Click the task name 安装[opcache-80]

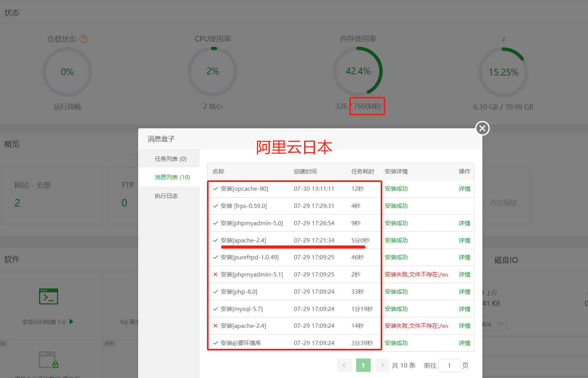pyautogui.click(x=244, y=189)
